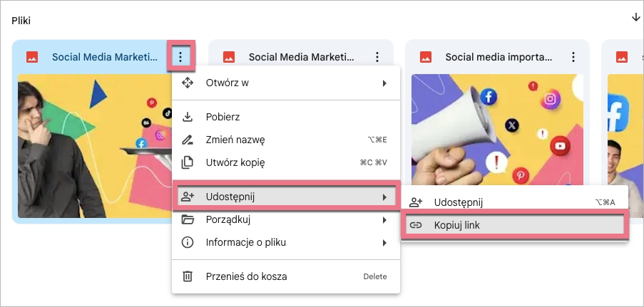Click image file icon of first Social Media Marketing card
Image resolution: width=644 pixels, height=307 pixels.
32,57
